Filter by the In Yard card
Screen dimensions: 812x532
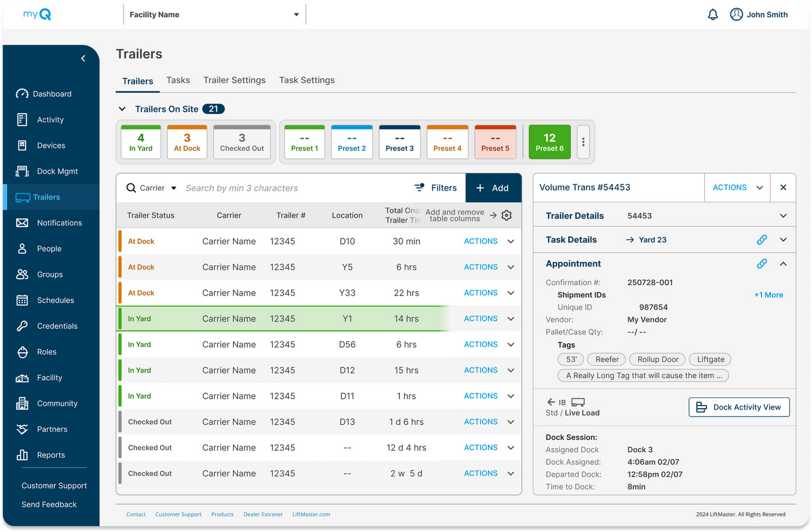[141, 142]
